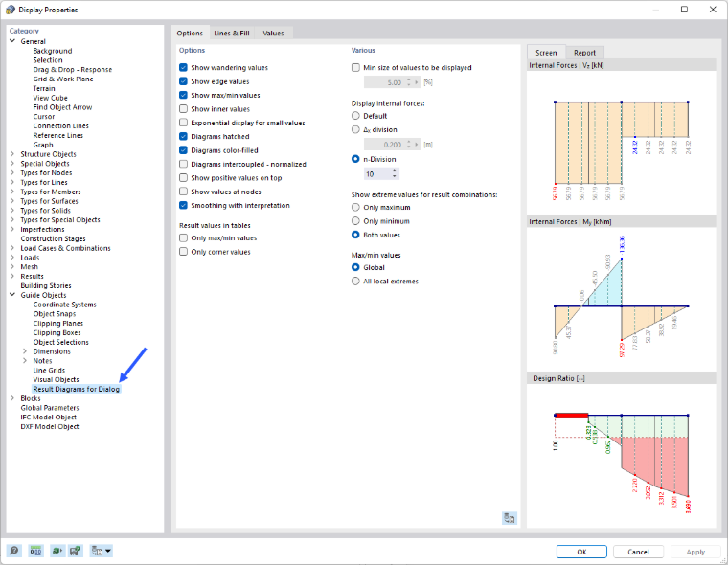Expand Special Objects category

[12, 164]
